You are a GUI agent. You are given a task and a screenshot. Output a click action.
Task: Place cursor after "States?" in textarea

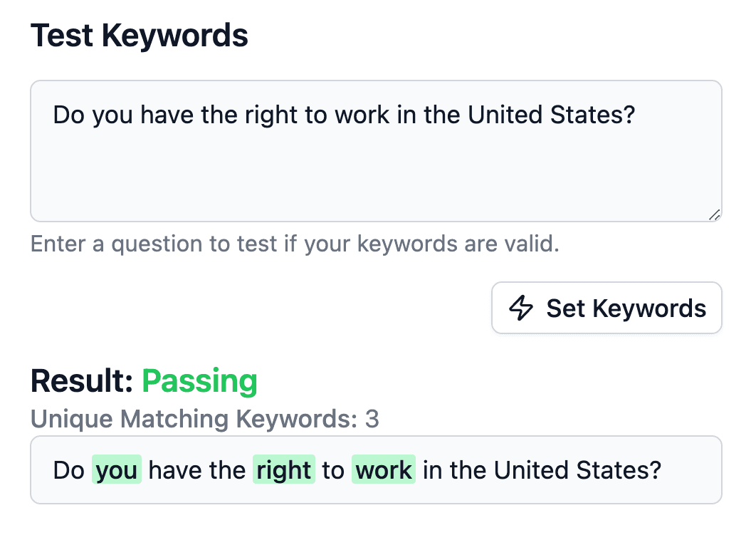pos(636,115)
